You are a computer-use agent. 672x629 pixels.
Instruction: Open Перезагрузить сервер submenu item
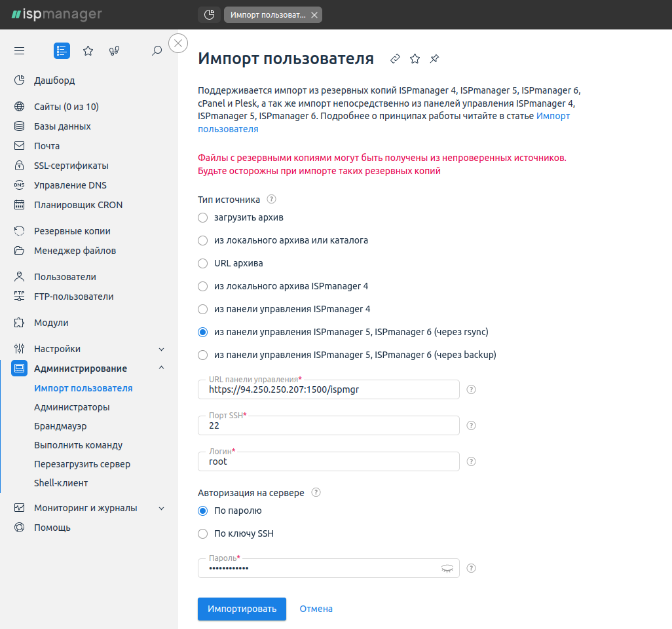point(83,463)
